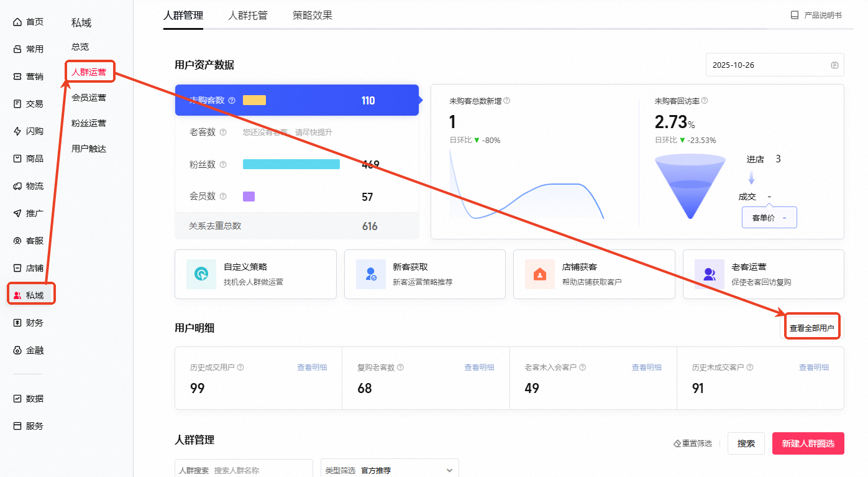Screen dimensions: 868x477
Task: Open the date picker showing 2025-10-26
Action: click(x=775, y=65)
